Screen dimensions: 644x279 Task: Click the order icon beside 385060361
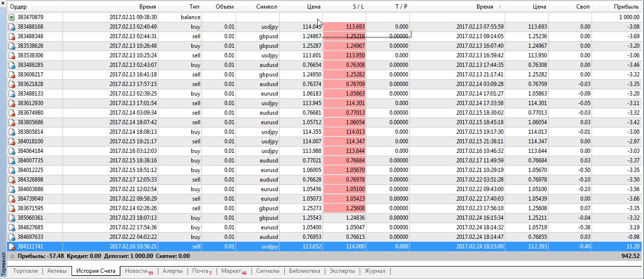coord(12,218)
